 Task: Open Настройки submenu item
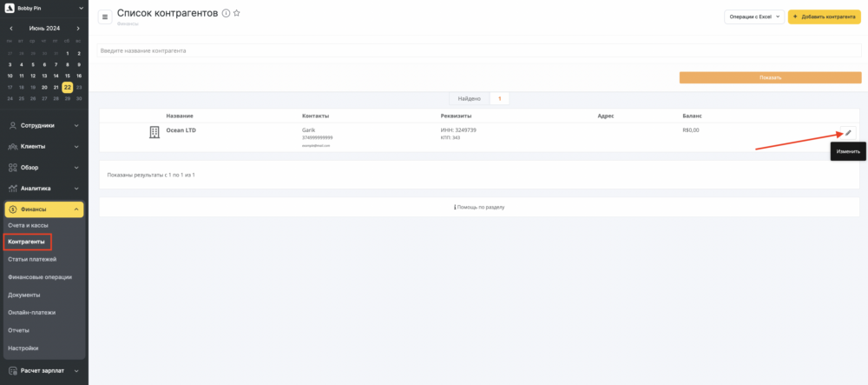(x=23, y=348)
